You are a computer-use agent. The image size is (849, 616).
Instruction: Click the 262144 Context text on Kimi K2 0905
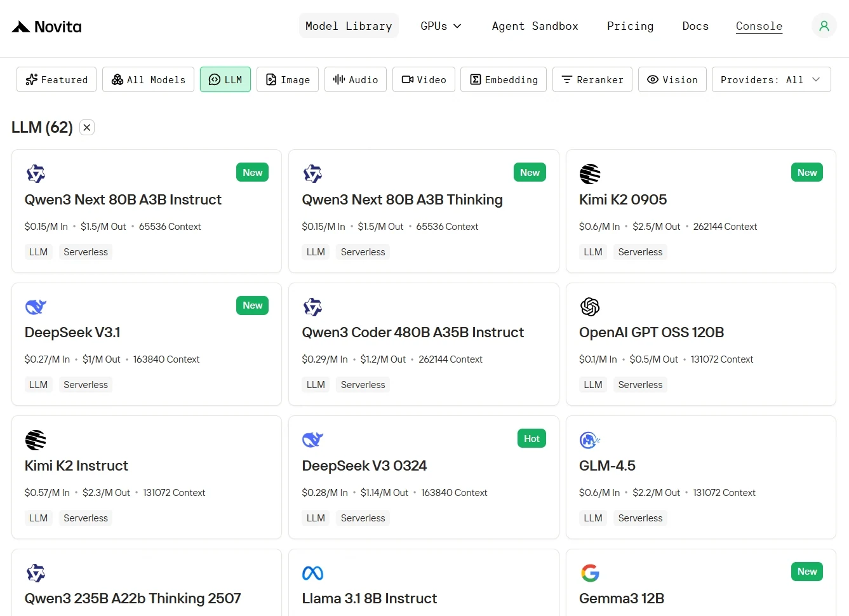pos(725,227)
